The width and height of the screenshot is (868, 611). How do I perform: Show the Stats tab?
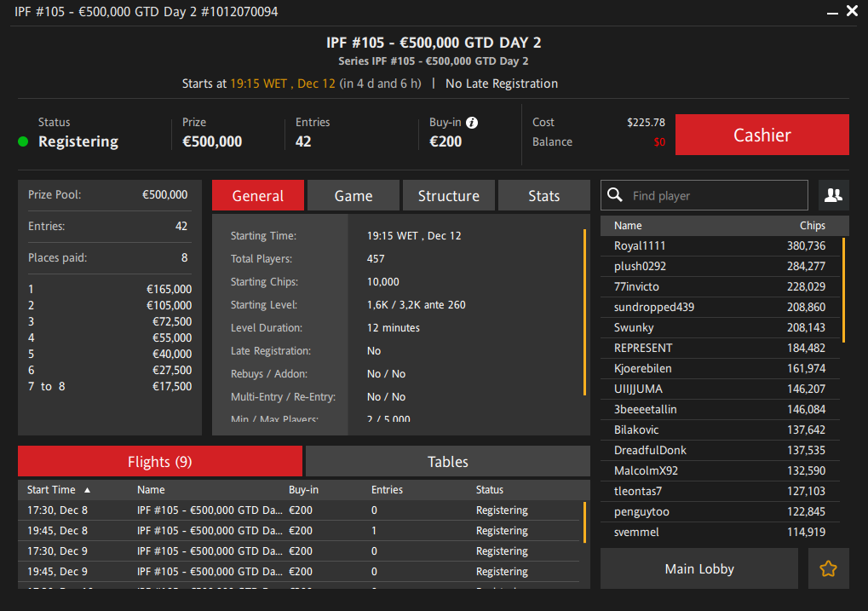tap(543, 196)
